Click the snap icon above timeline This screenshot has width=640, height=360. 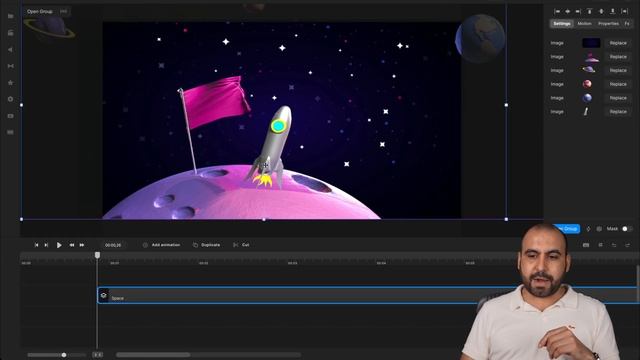click(600, 245)
